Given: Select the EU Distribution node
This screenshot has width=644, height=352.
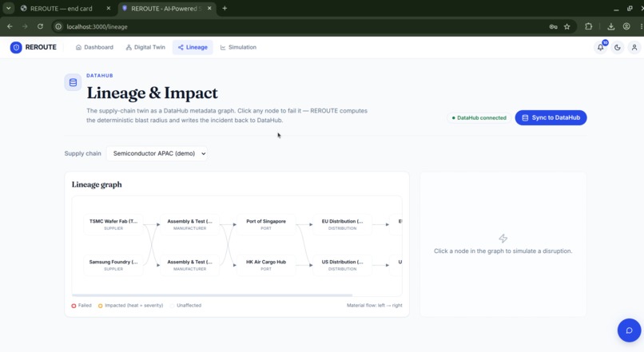Looking at the screenshot, I should [343, 224].
